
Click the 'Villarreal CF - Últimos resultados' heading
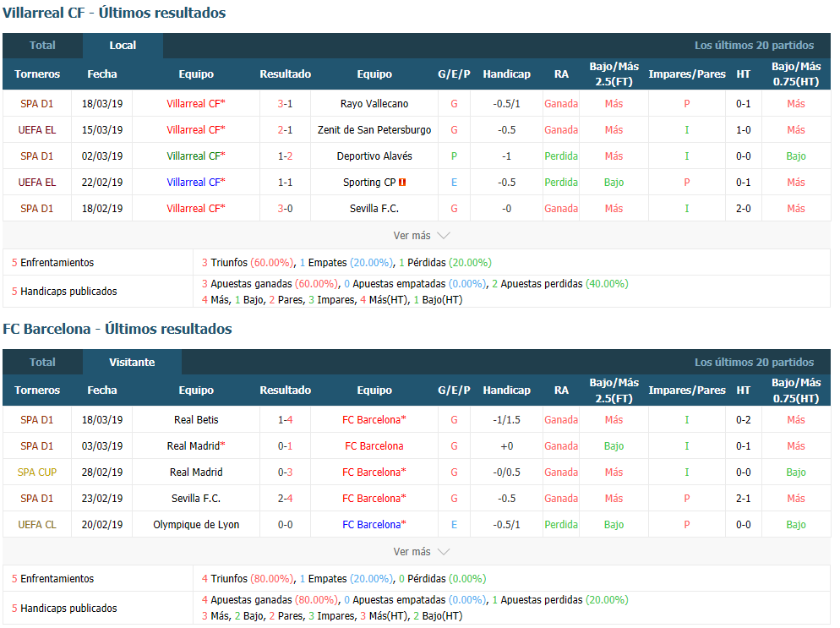[114, 13]
